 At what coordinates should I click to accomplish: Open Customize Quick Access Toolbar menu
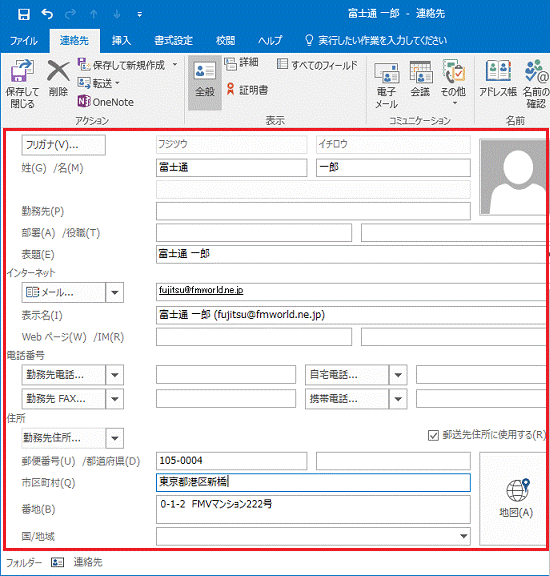[140, 15]
